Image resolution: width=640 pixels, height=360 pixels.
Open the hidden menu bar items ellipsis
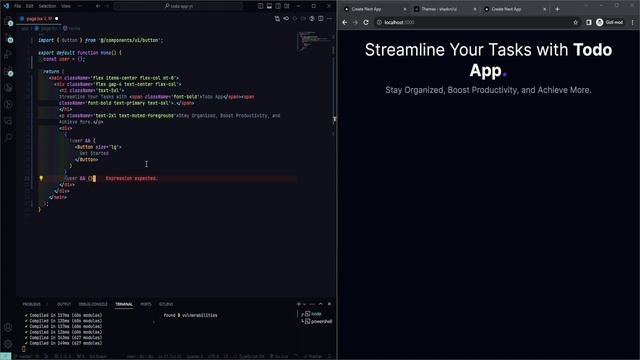point(80,6)
